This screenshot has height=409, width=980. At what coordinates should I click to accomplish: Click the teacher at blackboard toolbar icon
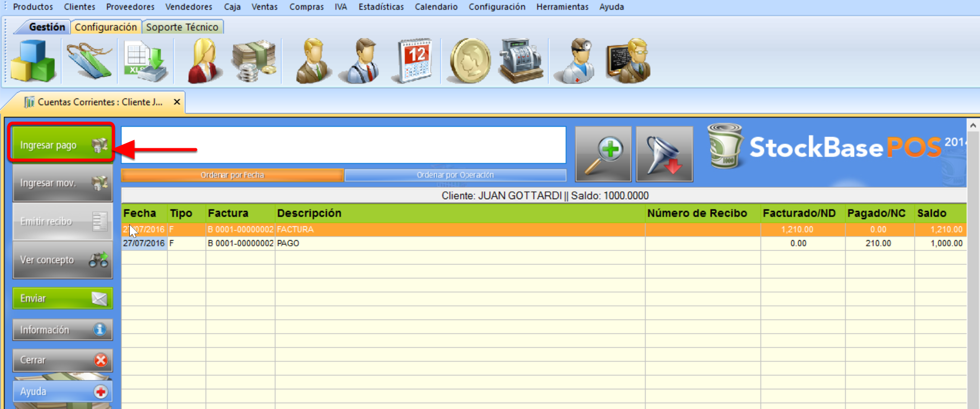click(629, 61)
